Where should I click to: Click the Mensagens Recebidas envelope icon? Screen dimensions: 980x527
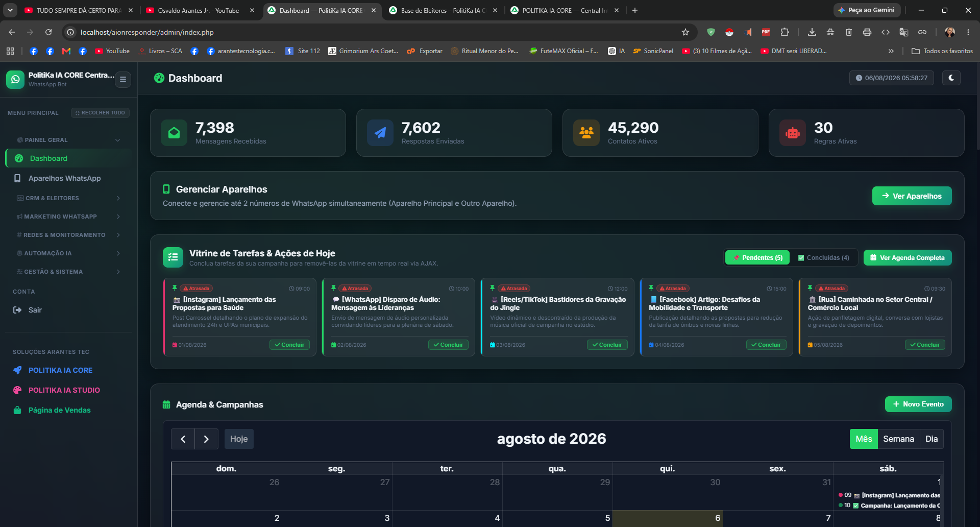174,133
